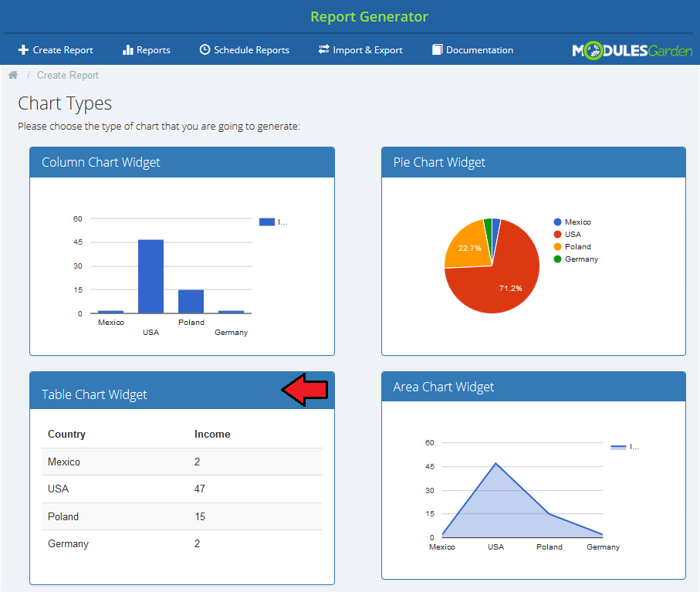Click the Germany cell in the table
Screen dimensions: 700x592
[x=69, y=544]
